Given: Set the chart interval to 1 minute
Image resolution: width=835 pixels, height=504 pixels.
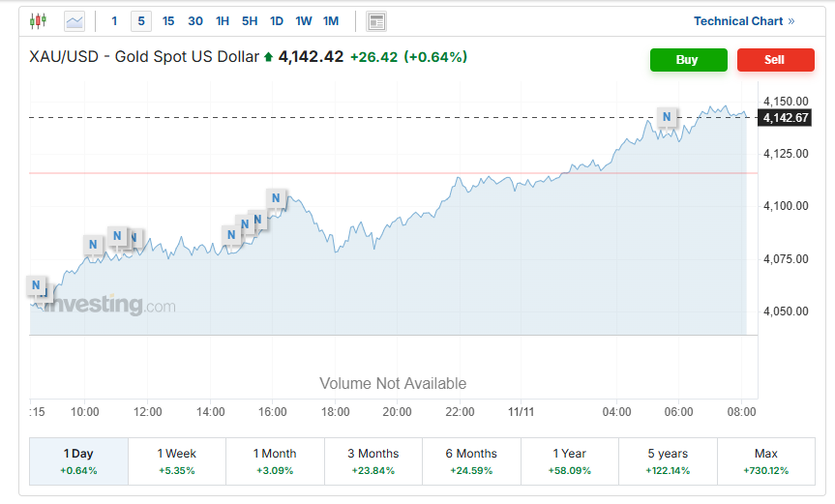Looking at the screenshot, I should (114, 20).
